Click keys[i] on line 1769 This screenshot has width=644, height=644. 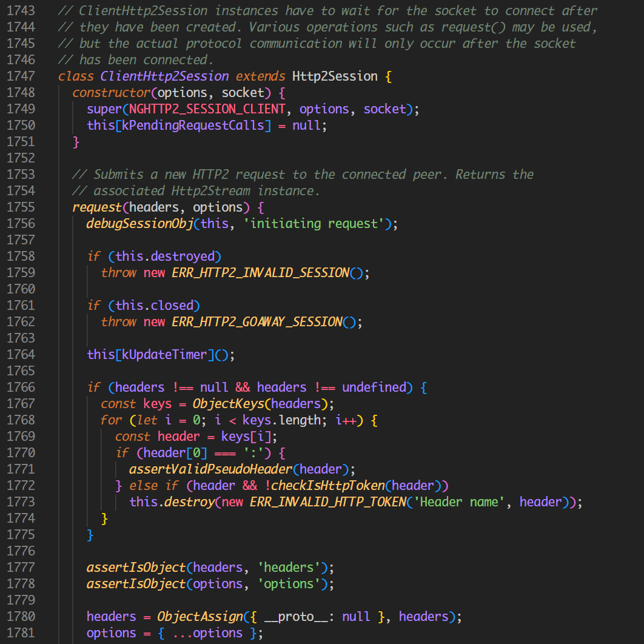[x=246, y=437]
